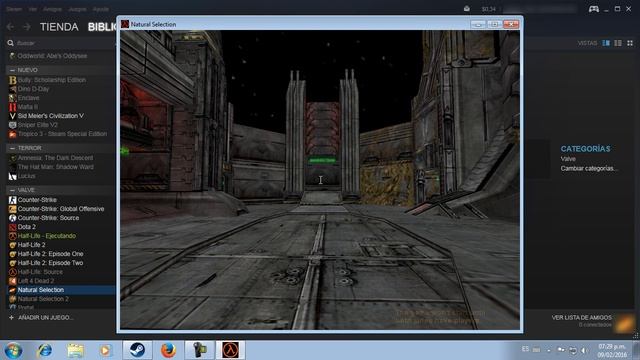This screenshot has height=360, width=640.
Task: Click Cambiar categorías link
Action: tap(589, 168)
